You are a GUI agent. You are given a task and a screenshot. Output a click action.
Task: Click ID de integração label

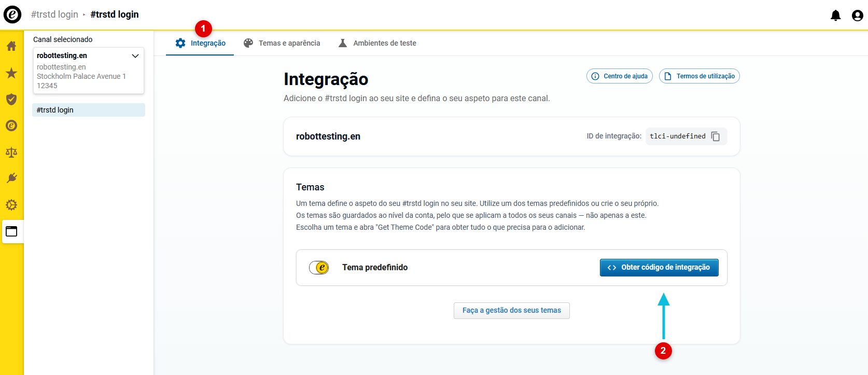614,136
